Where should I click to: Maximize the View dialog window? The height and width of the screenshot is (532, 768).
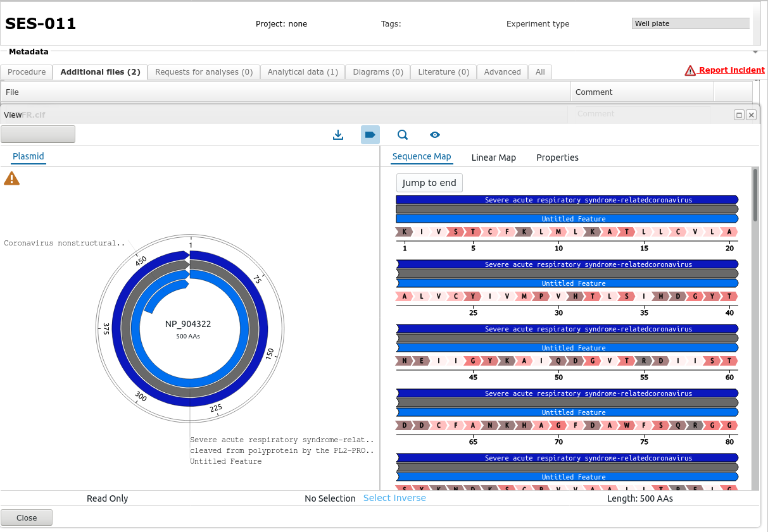(739, 115)
